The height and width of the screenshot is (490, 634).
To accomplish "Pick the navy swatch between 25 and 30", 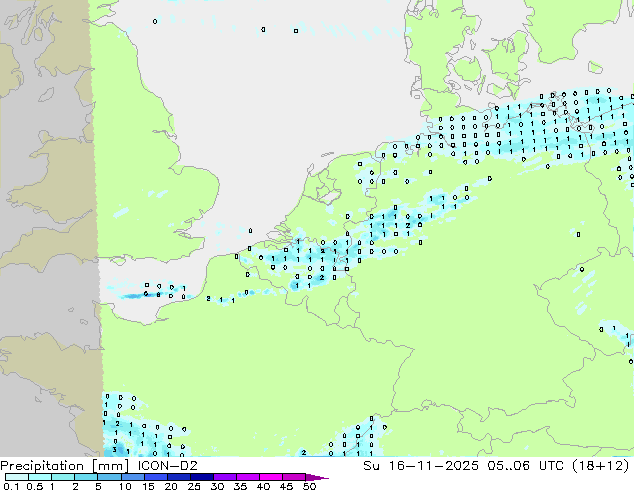I will tap(202, 477).
